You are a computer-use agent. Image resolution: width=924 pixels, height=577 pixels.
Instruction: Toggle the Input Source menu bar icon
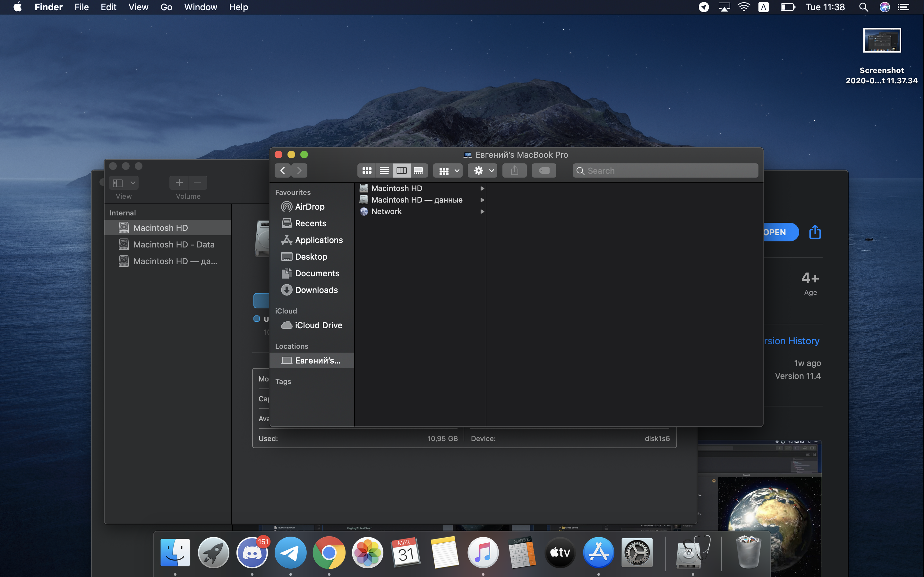tap(763, 7)
